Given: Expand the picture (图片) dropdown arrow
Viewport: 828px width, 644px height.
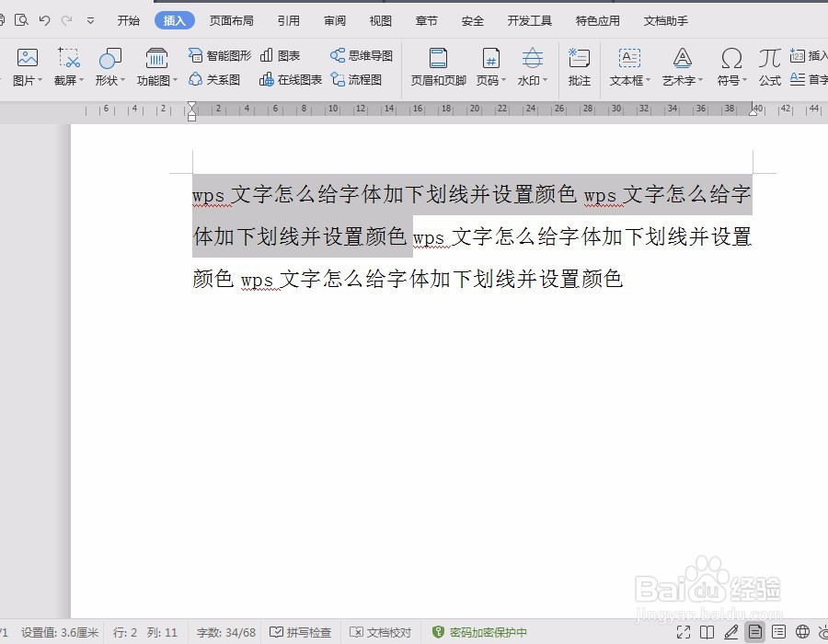Looking at the screenshot, I should (x=40, y=80).
